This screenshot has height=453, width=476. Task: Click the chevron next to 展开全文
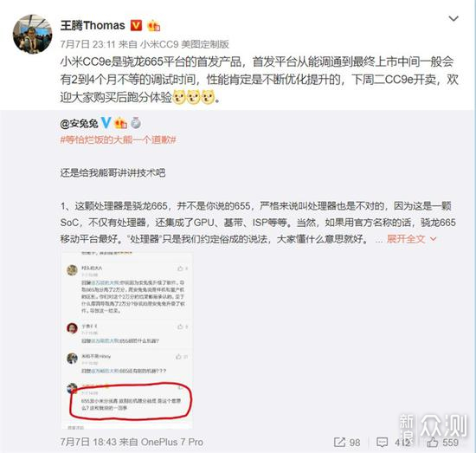point(434,239)
